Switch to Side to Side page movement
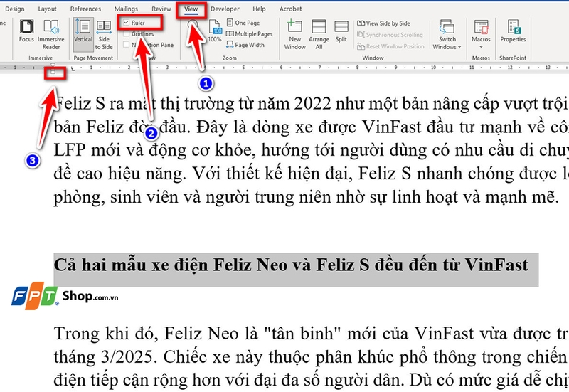This screenshot has height=392, width=569. coord(104,35)
